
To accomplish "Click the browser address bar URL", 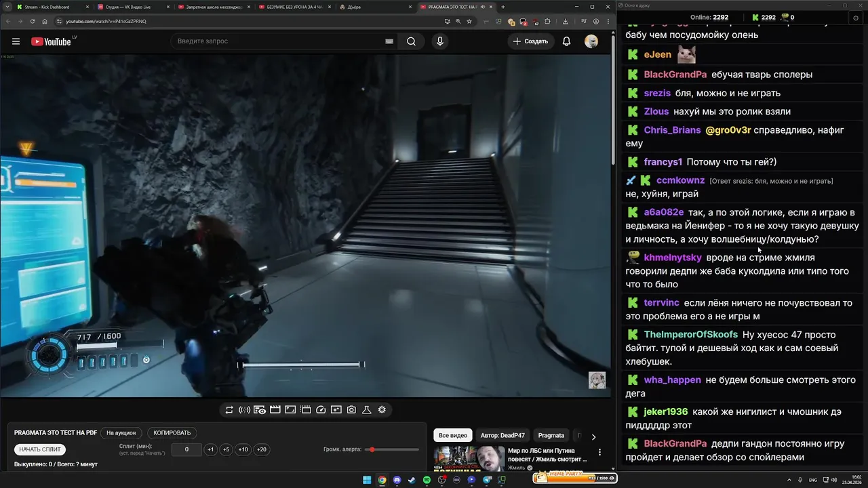I will 105,21.
